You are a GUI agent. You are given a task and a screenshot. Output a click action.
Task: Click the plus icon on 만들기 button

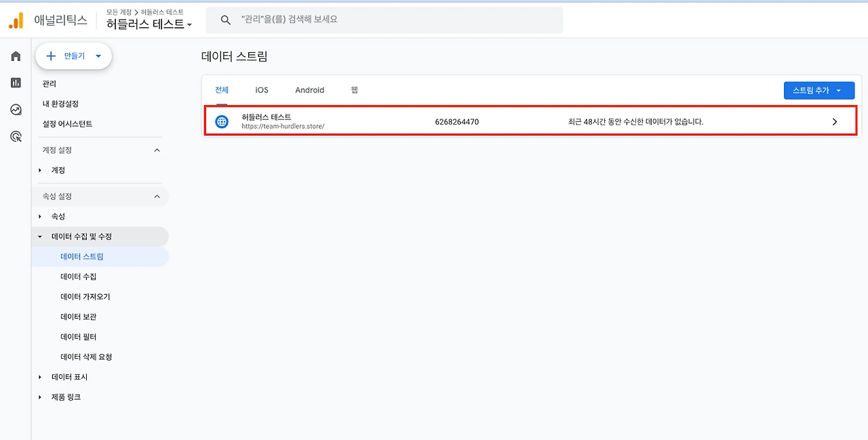(51, 56)
